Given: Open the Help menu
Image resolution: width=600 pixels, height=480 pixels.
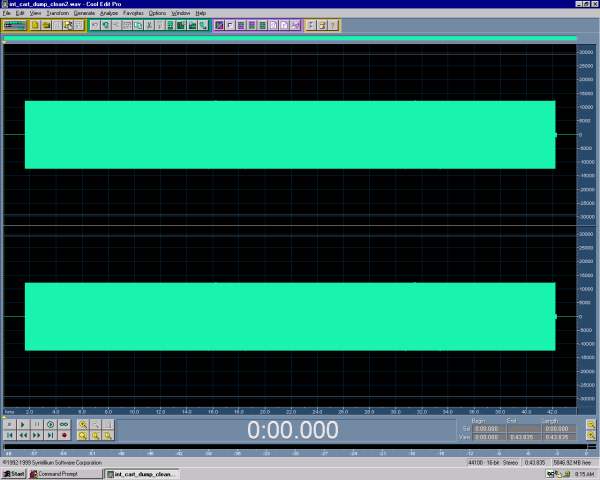Looking at the screenshot, I should tap(201, 13).
